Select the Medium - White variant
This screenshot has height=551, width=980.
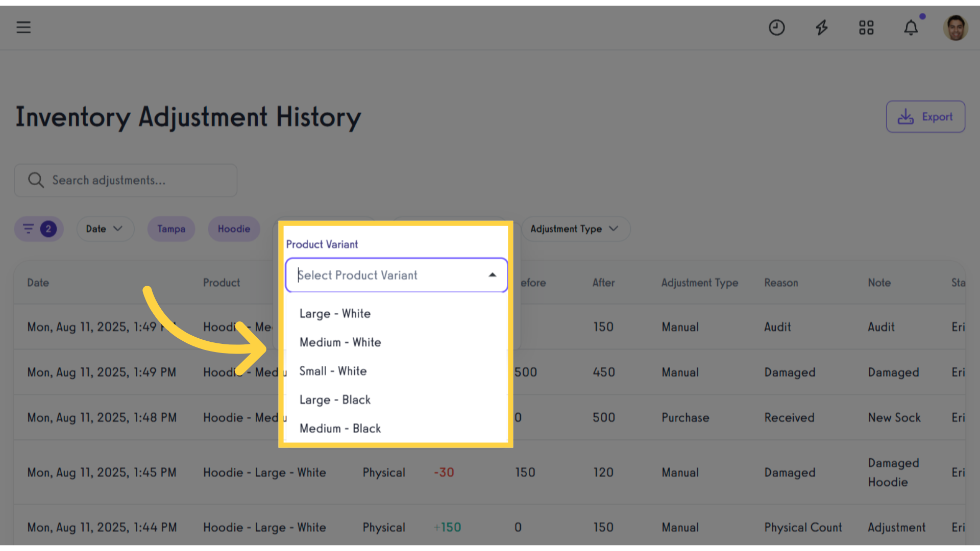[x=396, y=342]
